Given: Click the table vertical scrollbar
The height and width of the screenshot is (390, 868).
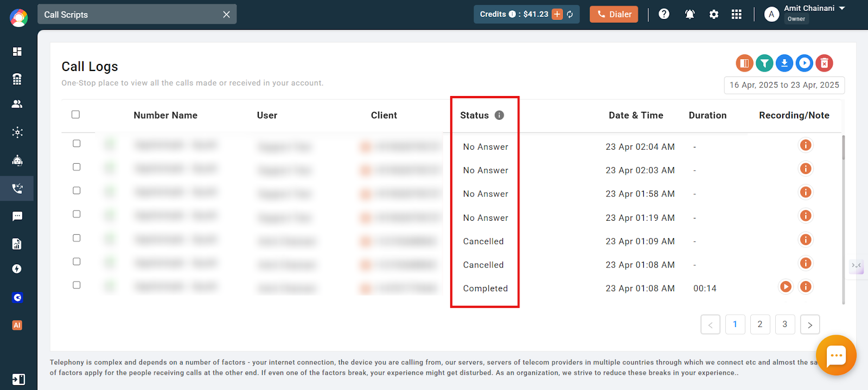Looking at the screenshot, I should coord(843,219).
